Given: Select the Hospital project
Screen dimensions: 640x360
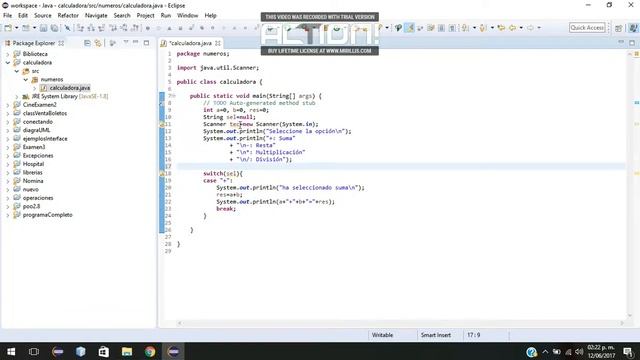Looking at the screenshot, I should (33, 164).
